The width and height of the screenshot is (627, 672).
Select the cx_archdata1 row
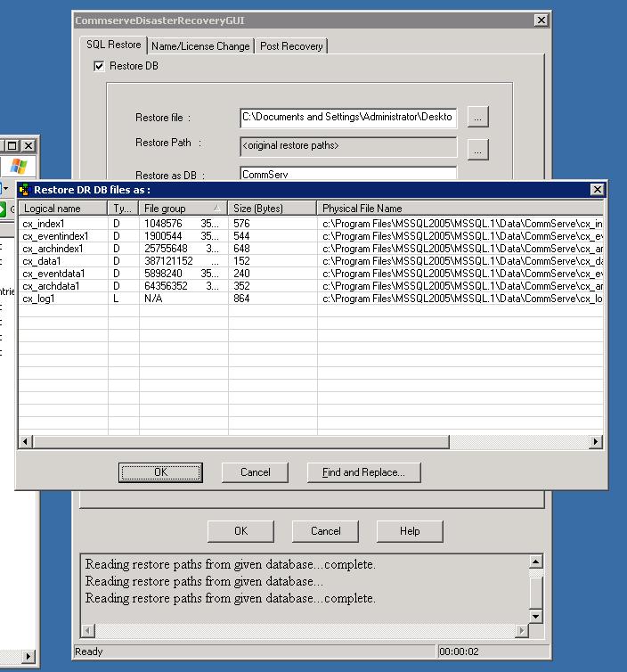tap(311, 286)
